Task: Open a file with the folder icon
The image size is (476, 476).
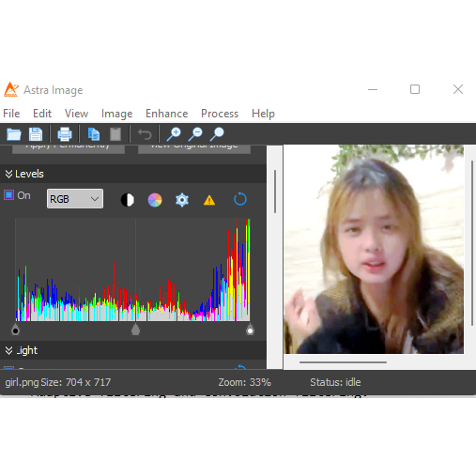Action: click(14, 134)
